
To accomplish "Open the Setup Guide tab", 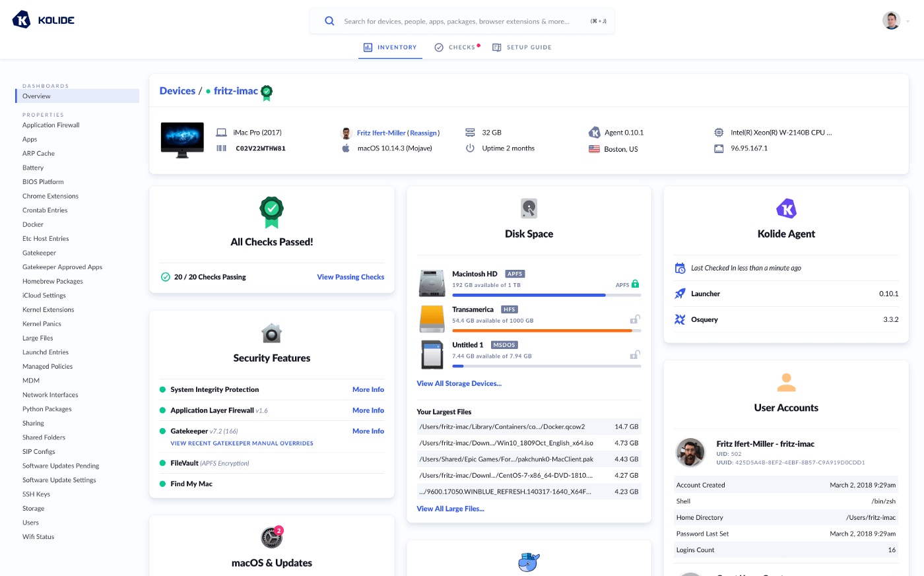I will (x=522, y=48).
